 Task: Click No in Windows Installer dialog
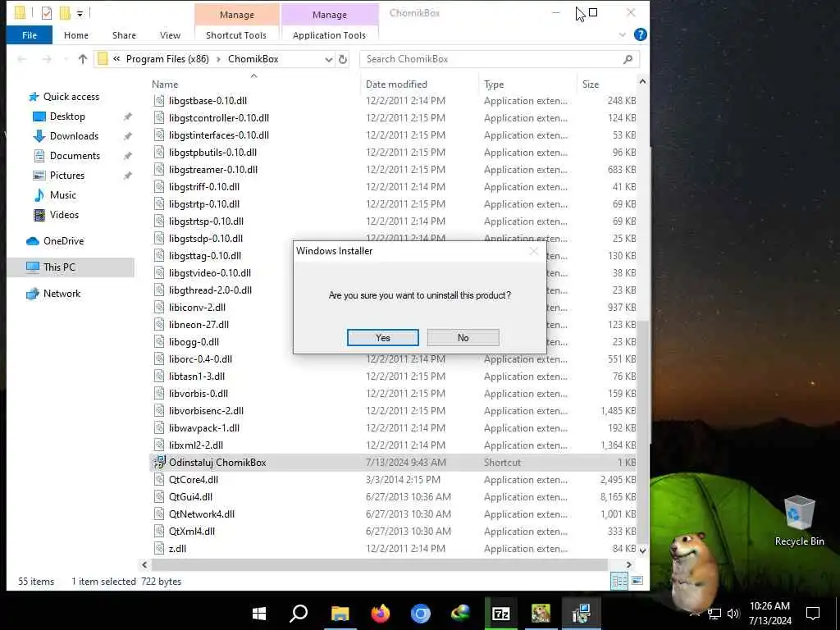click(x=463, y=337)
